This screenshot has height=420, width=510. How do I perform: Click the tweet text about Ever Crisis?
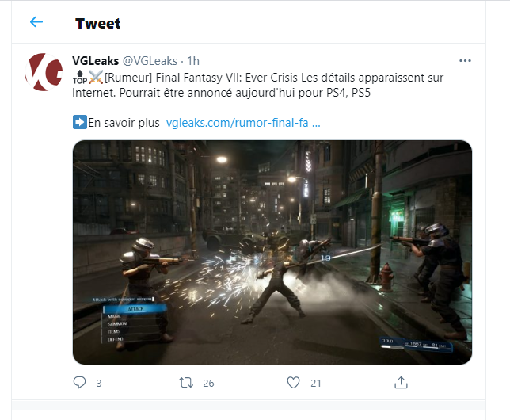pos(257,85)
